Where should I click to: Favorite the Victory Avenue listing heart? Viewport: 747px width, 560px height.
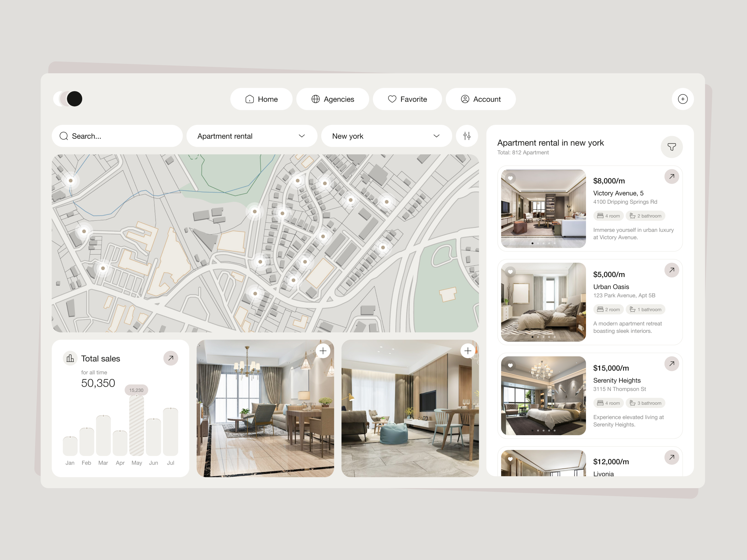click(510, 178)
